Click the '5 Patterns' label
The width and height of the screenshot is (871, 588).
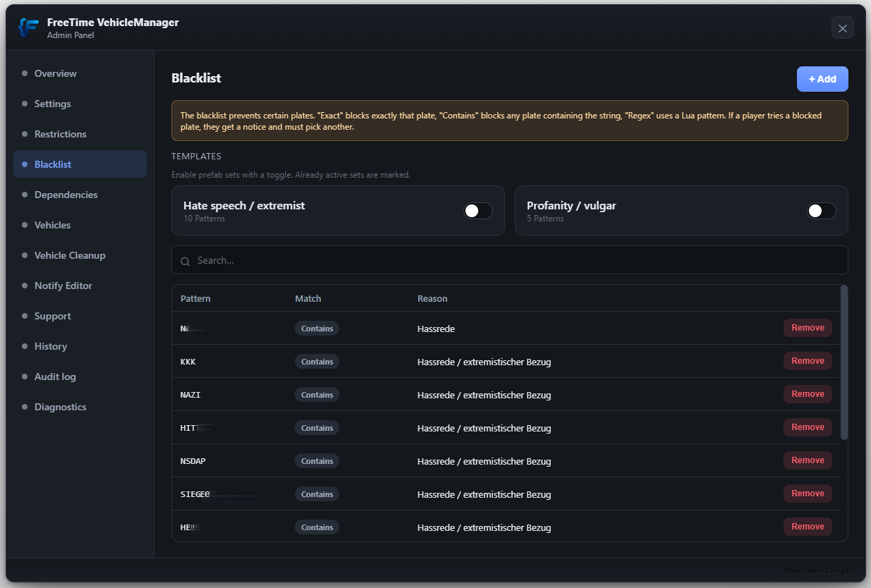coord(545,219)
